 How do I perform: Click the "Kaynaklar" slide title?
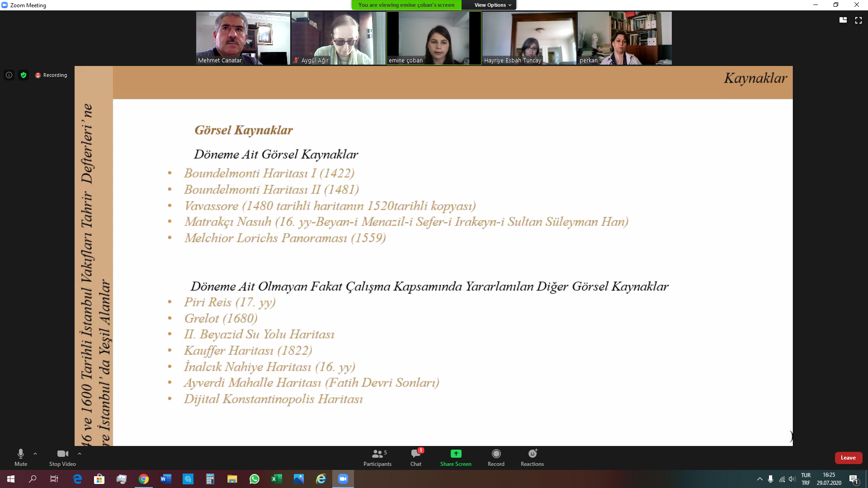point(755,78)
